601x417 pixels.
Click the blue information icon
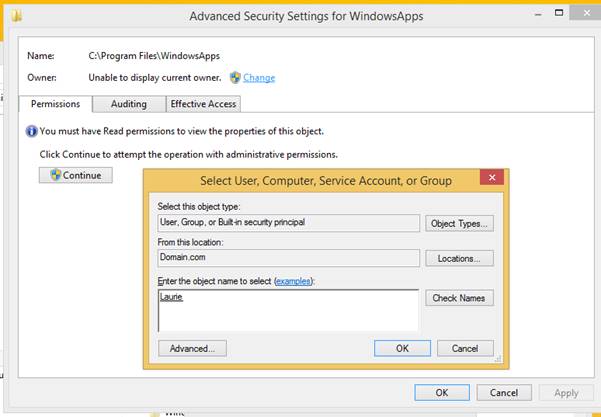point(31,131)
